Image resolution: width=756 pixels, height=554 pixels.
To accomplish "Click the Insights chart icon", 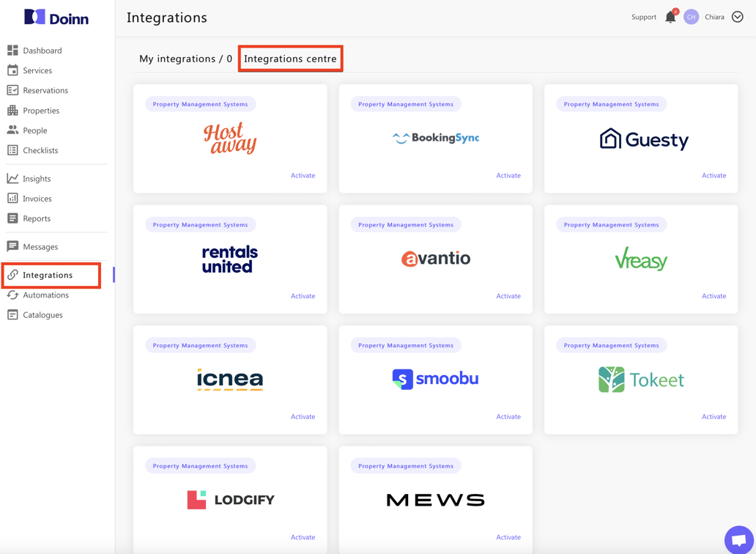I will point(12,179).
